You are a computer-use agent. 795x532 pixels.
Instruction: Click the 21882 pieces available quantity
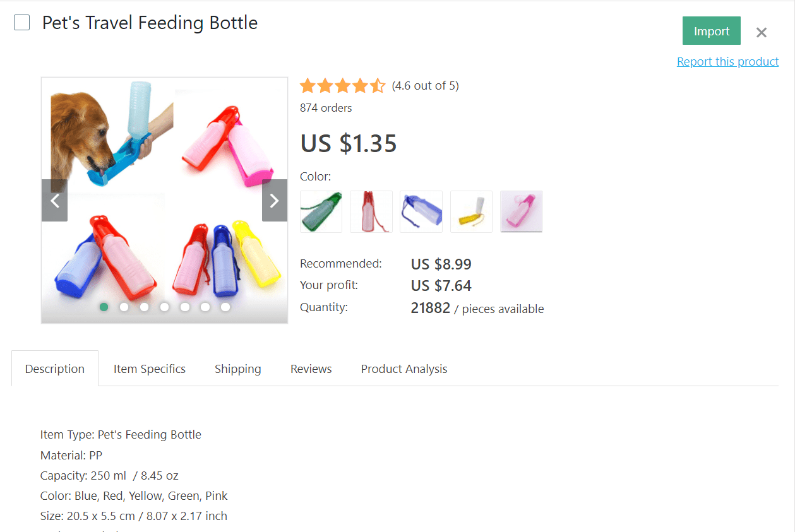(x=430, y=308)
